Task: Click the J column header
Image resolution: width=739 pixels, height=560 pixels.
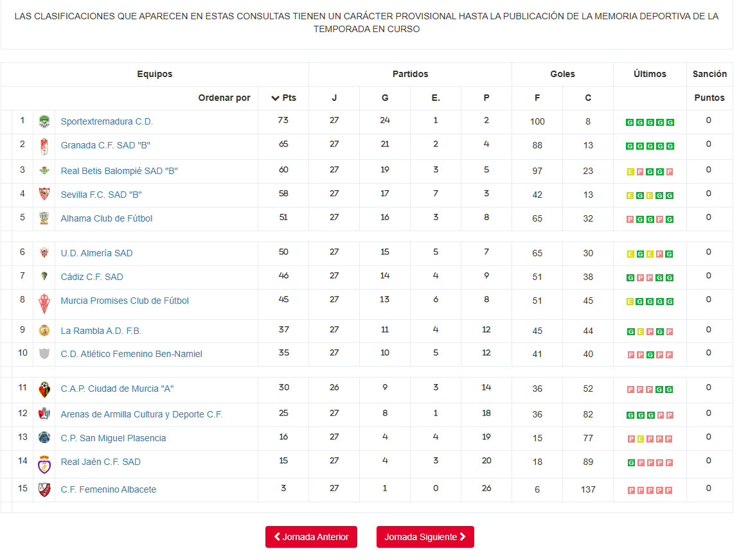Action: (334, 98)
